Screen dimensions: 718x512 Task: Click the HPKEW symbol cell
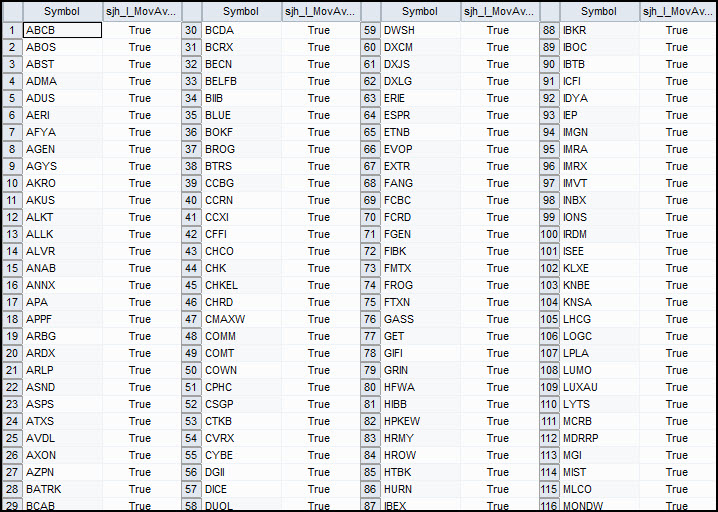(x=420, y=421)
